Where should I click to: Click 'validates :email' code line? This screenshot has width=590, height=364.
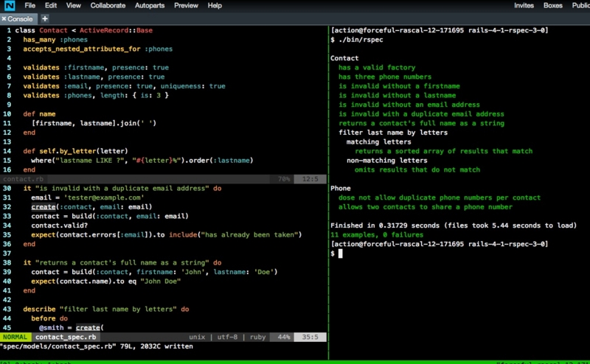(x=124, y=86)
